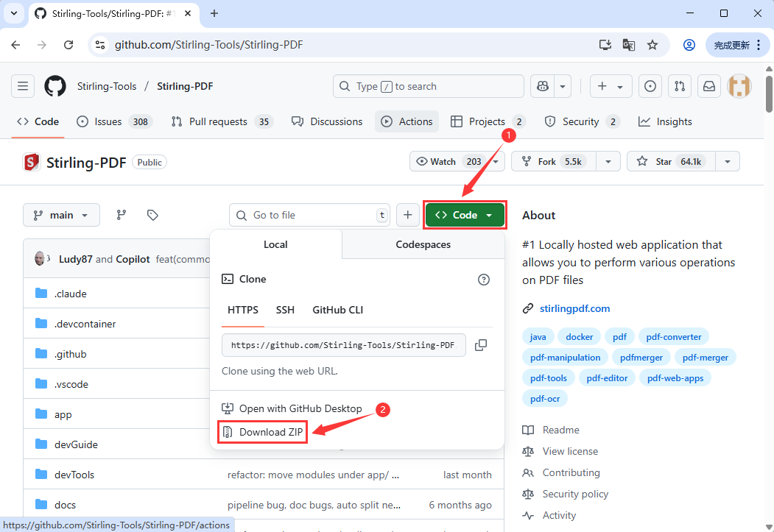
Task: Select GitHub CLI clone method
Action: pyautogui.click(x=337, y=310)
